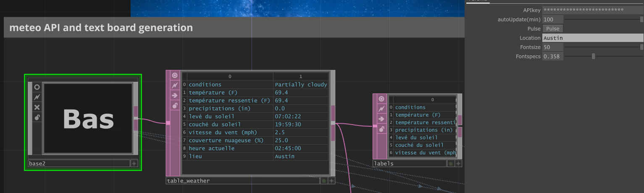
Task: Toggle clone immune flag on table_weather
Action: coord(175,86)
